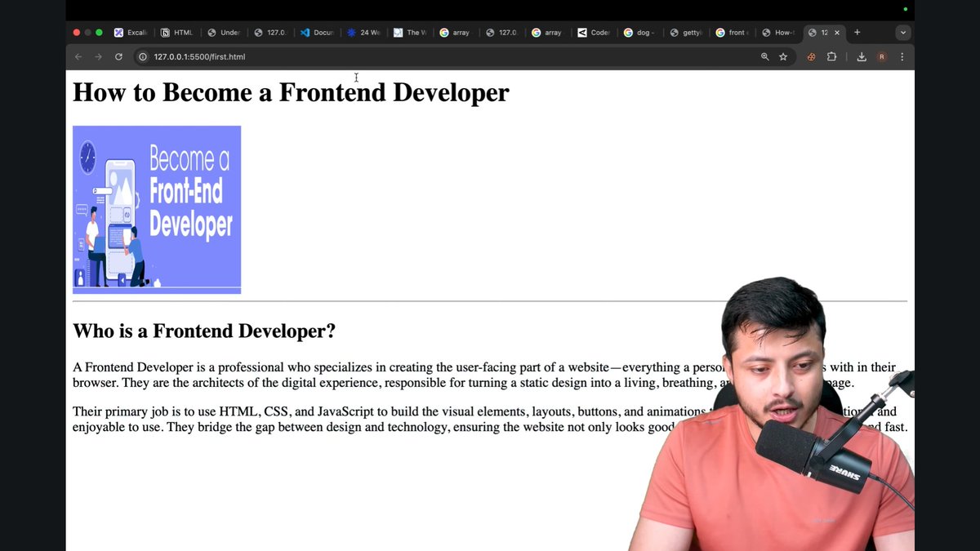
Task: Open the site info icon beside the URL
Action: [x=143, y=56]
